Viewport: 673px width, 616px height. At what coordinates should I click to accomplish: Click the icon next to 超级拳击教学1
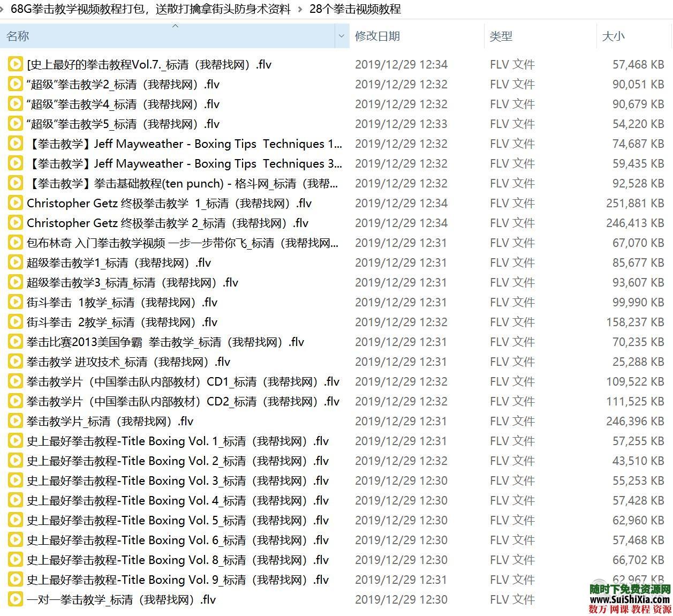[16, 263]
